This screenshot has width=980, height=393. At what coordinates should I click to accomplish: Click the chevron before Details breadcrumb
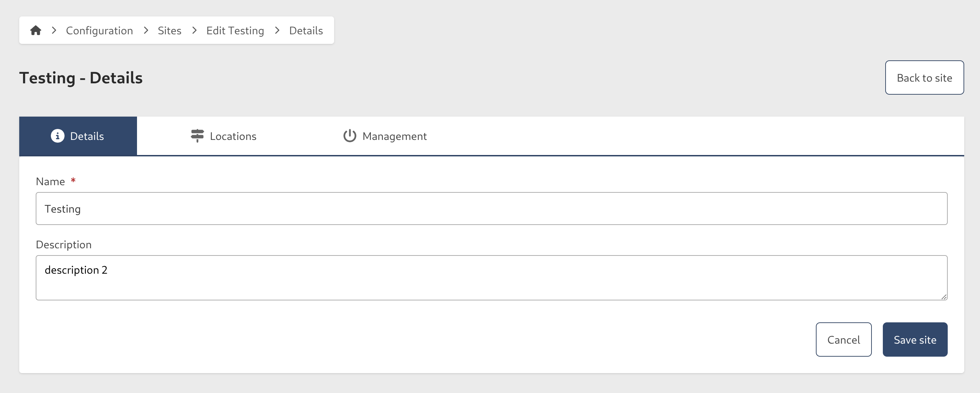pyautogui.click(x=276, y=30)
